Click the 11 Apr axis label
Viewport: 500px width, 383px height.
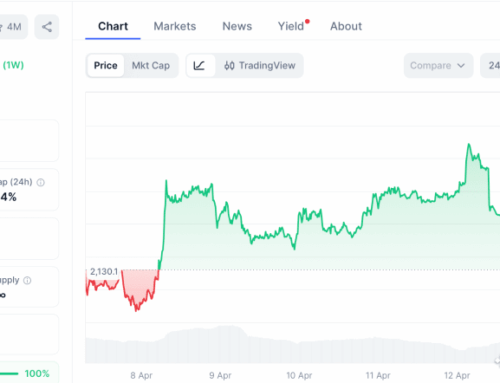point(378,376)
